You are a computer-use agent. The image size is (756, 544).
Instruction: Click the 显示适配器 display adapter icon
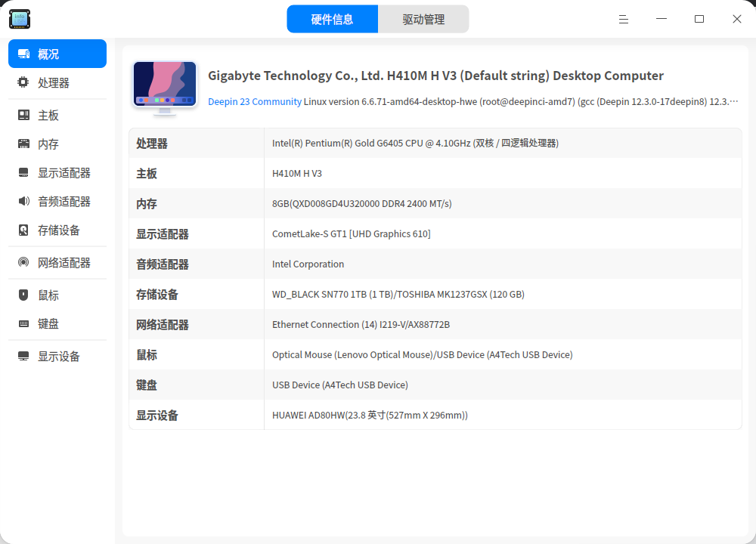[x=23, y=172]
